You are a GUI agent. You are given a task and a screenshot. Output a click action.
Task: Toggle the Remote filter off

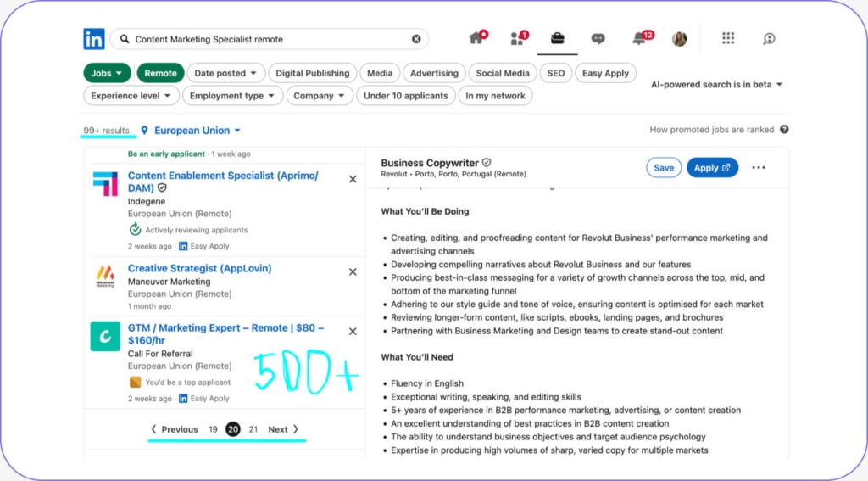pos(160,73)
